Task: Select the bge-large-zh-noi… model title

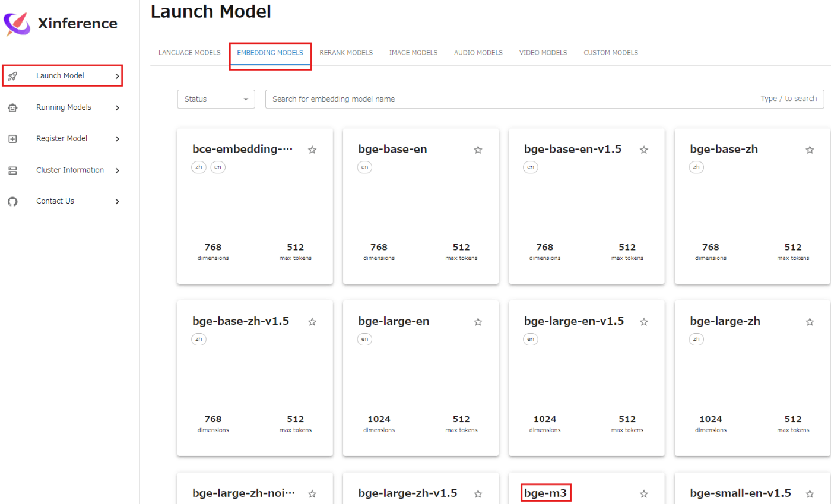Action: point(244,493)
